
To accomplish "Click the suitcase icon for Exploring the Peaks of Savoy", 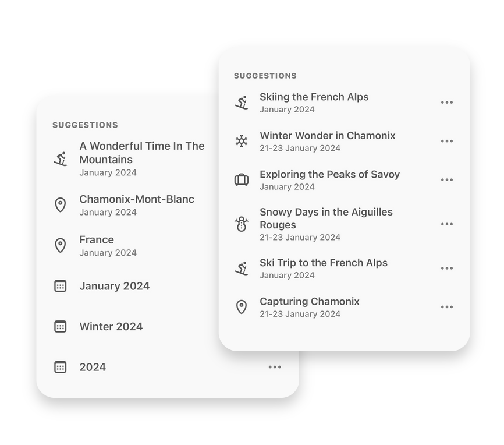I will point(242,180).
